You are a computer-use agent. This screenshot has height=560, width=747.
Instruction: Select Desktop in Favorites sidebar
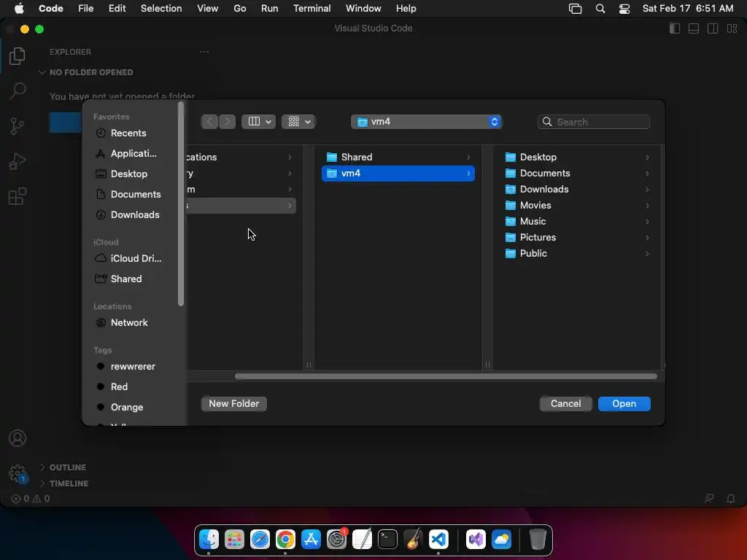tap(128, 174)
